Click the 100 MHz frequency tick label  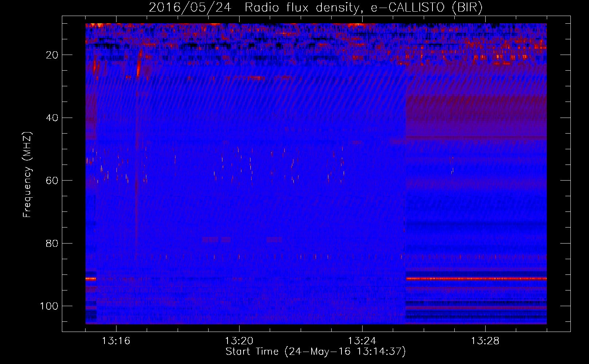tap(49, 306)
